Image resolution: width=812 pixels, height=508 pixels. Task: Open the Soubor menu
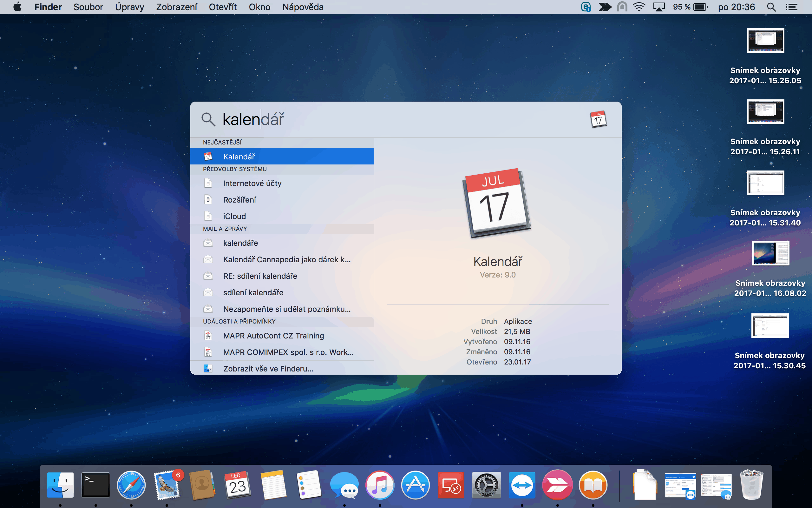click(x=88, y=7)
